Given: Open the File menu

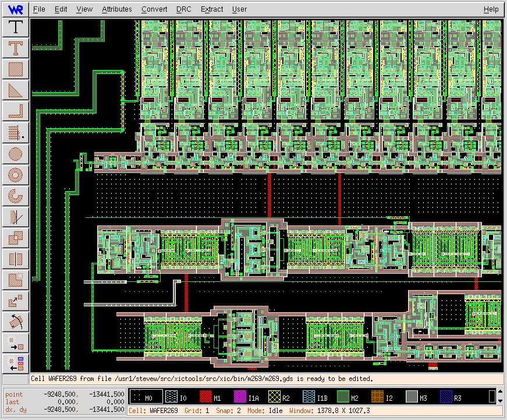Looking at the screenshot, I should 39,9.
